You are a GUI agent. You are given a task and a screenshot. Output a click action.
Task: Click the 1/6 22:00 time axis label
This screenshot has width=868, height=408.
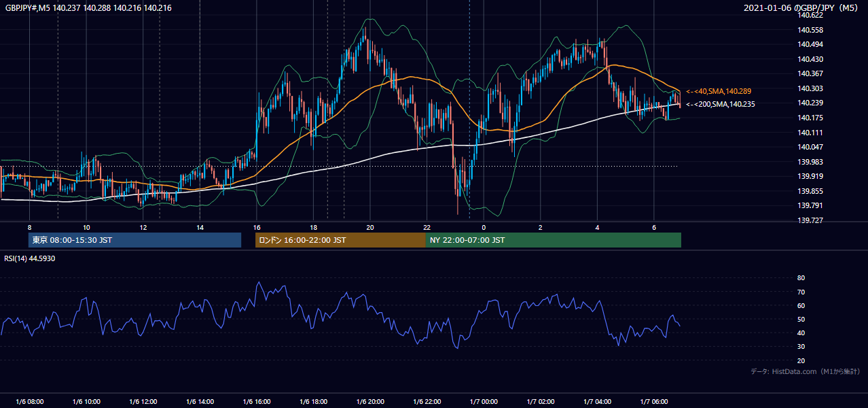pyautogui.click(x=427, y=402)
